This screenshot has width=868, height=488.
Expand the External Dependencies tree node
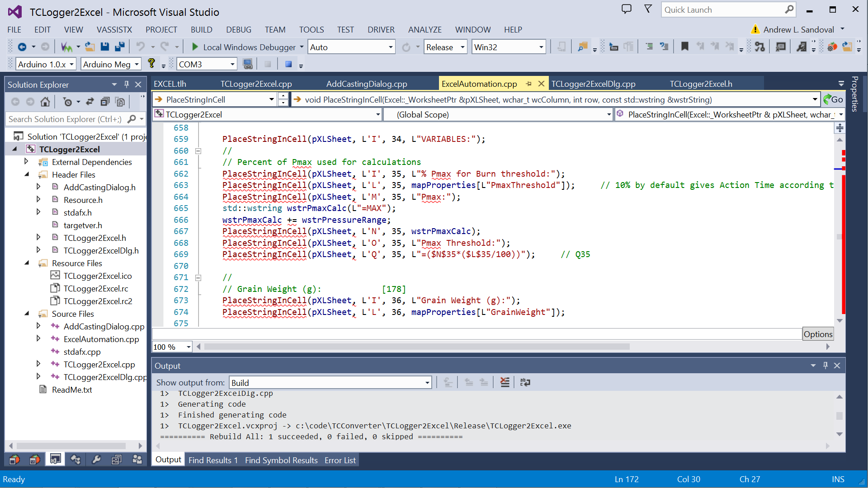coord(26,161)
